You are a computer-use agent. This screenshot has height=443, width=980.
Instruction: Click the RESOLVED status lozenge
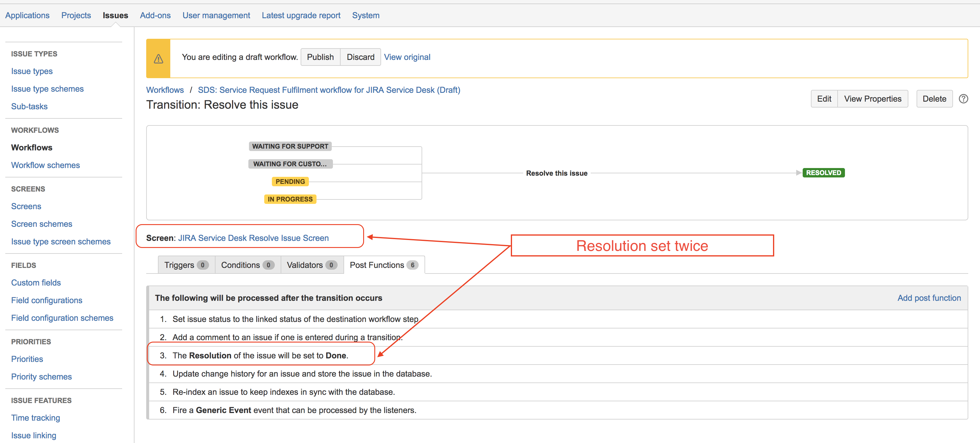pos(823,173)
